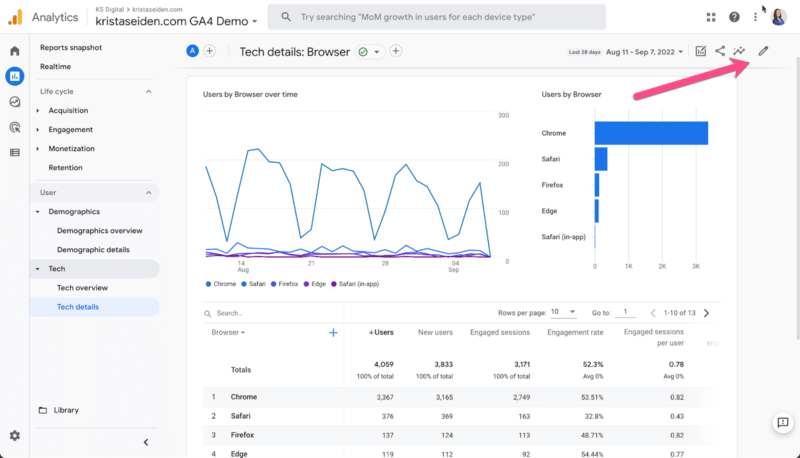Click the Edit comparisons icon
This screenshot has width=800, height=458.
pyautogui.click(x=701, y=51)
